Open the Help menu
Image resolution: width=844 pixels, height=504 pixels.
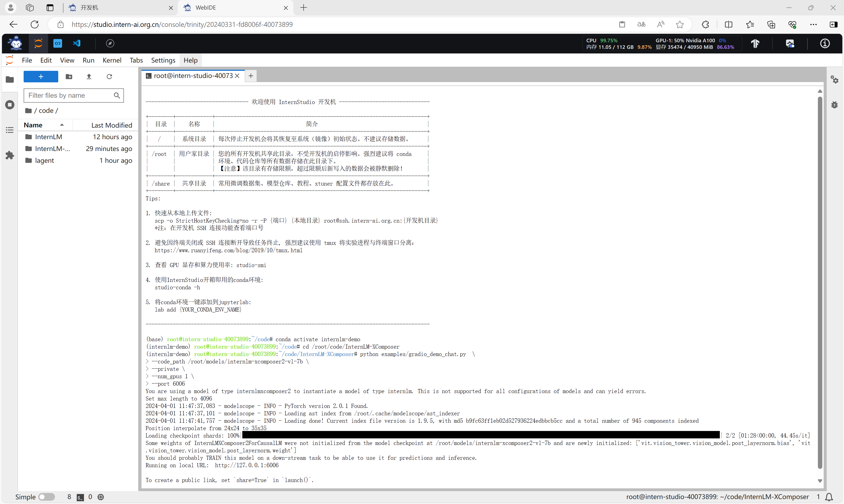(190, 60)
